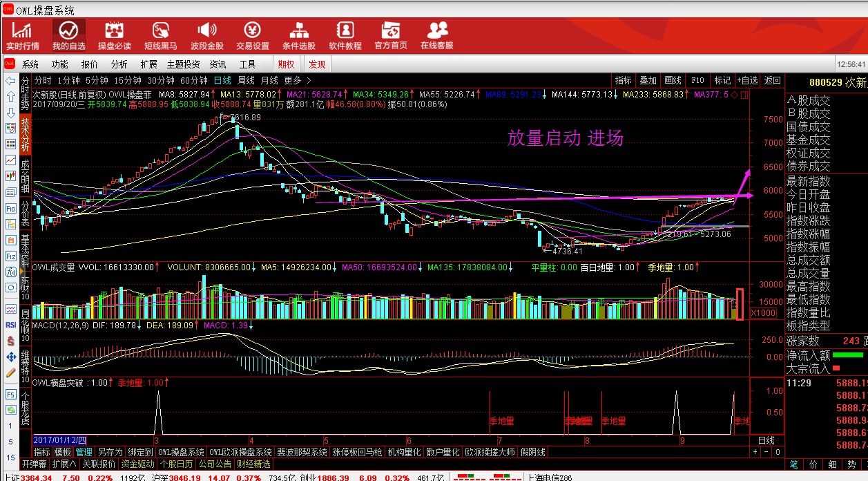Click the F10 icon in left sidebar
The image size is (868, 481).
10,208
